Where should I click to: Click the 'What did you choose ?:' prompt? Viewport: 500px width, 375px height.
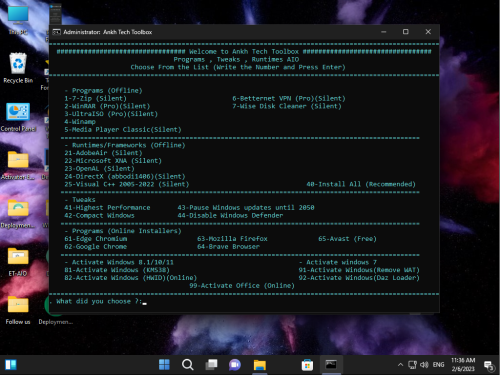99,301
